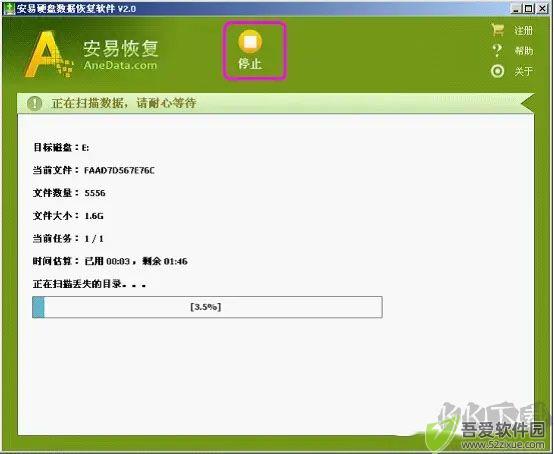Open the shopping cart register icon
Viewport: 554px width, 454px height.
pyautogui.click(x=497, y=30)
